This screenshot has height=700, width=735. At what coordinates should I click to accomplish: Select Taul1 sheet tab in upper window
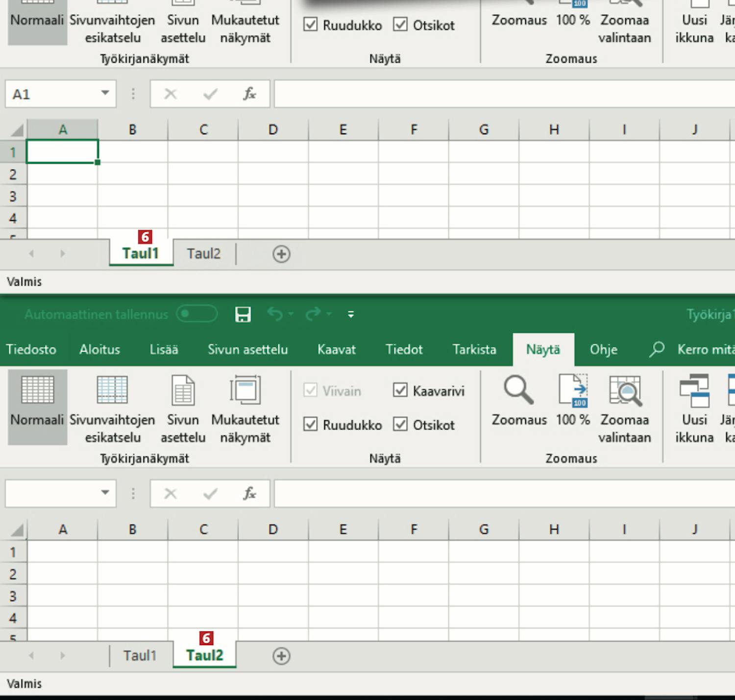click(141, 253)
